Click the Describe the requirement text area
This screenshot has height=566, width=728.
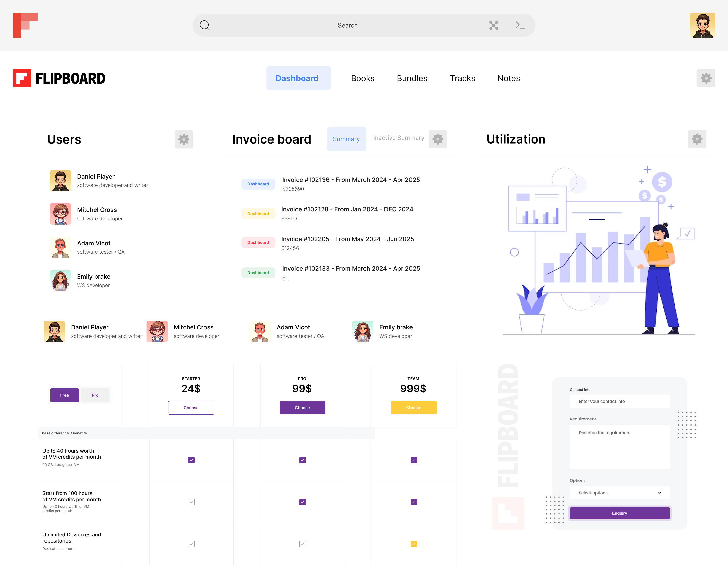tap(619, 447)
